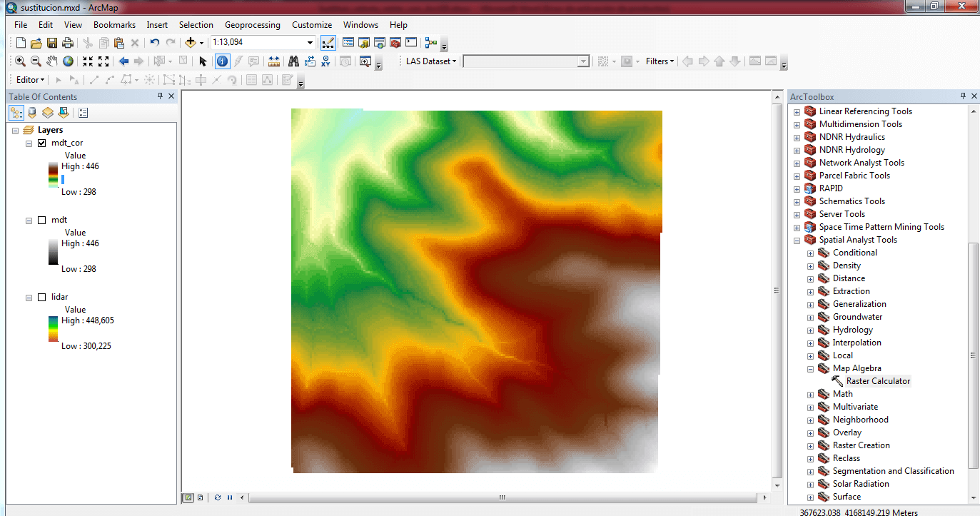Open the map scale dropdown
The width and height of the screenshot is (980, 516).
pos(310,43)
